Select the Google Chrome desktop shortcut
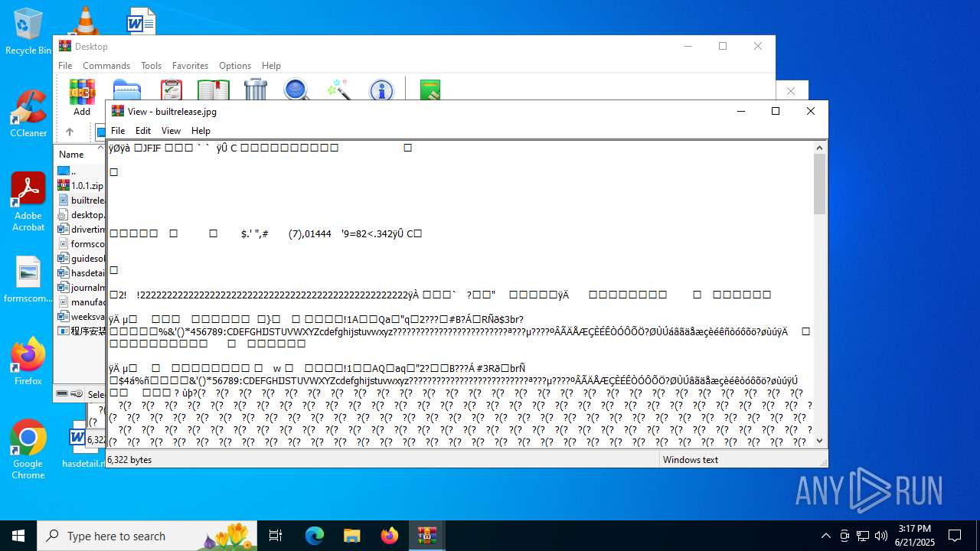The width and height of the screenshot is (980, 551). (28, 449)
